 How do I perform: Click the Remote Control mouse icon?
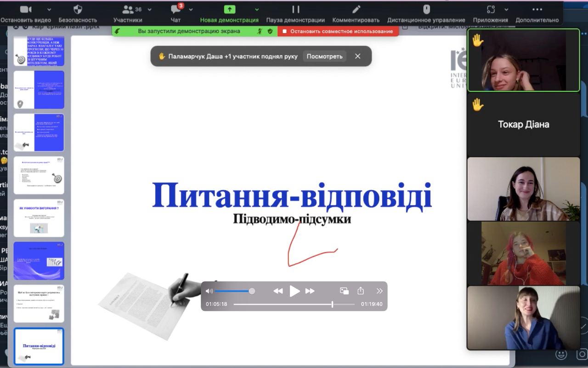point(426,10)
